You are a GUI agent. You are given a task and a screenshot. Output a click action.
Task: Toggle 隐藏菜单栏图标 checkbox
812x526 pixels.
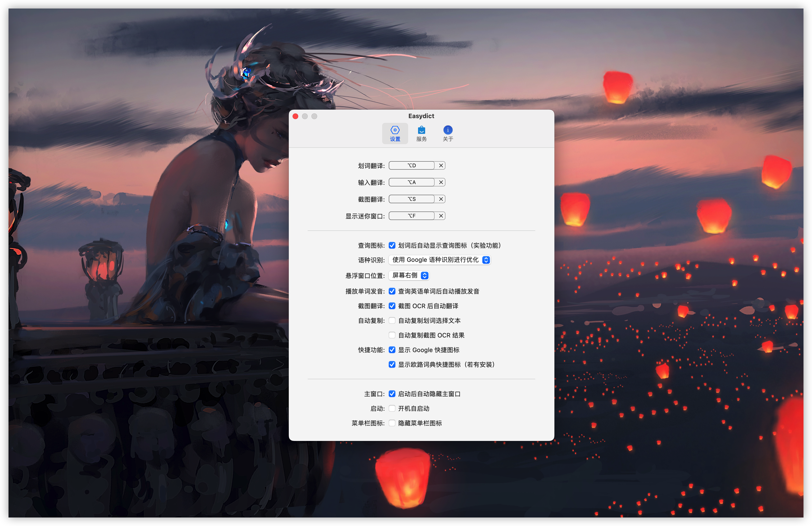[392, 423]
